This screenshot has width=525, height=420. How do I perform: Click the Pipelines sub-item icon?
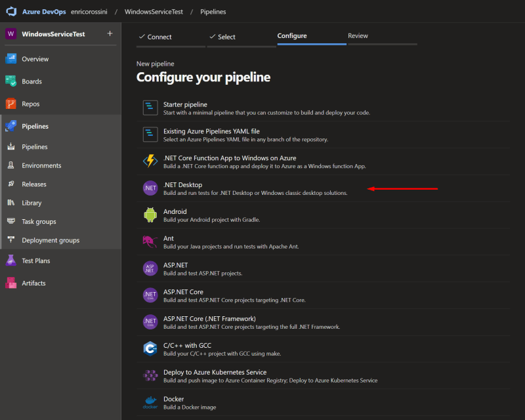pos(11,146)
